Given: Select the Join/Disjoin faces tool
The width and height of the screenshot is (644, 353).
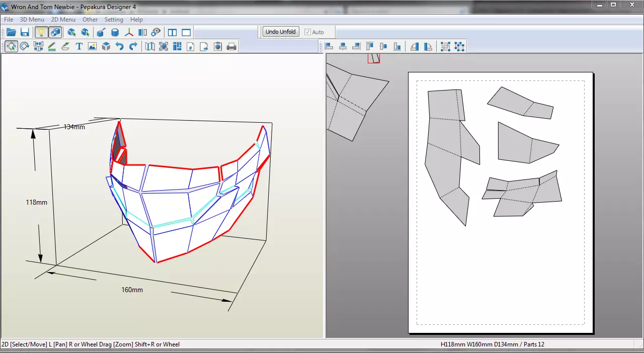Looking at the screenshot, I should point(38,47).
